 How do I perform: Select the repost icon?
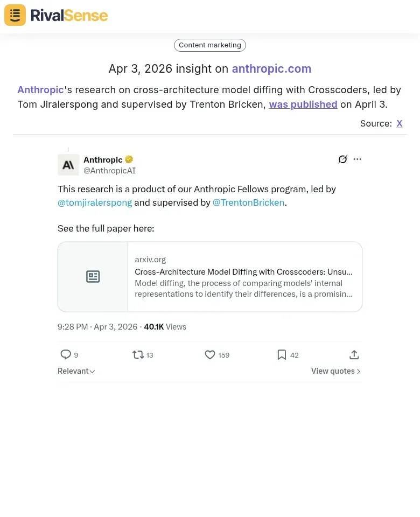point(138,354)
